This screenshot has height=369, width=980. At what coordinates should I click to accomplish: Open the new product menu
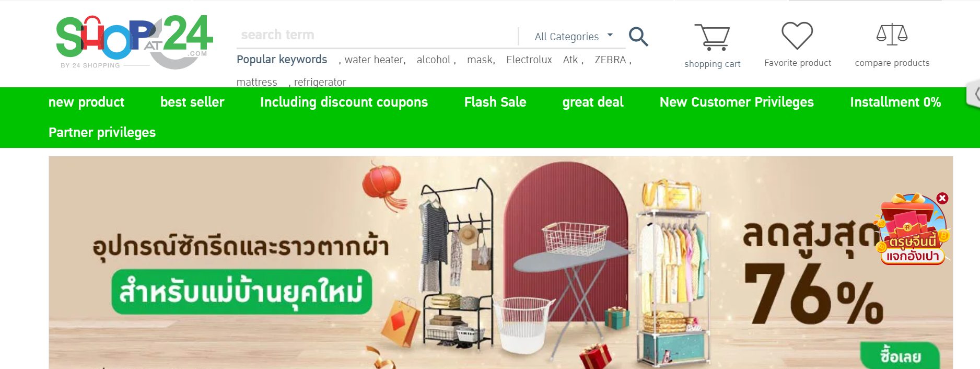pos(86,102)
